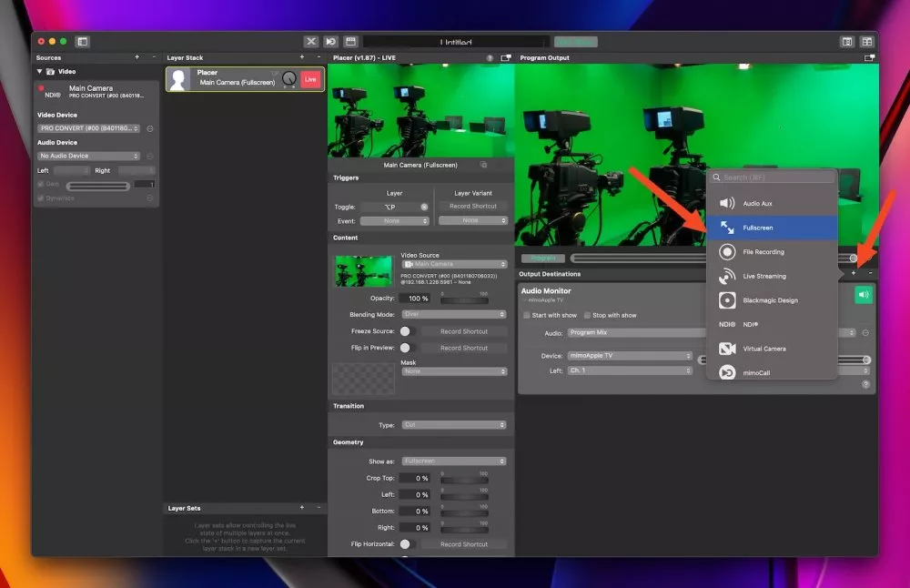Add a layer with the Layer Stack plus
Image resolution: width=910 pixels, height=588 pixels.
[x=302, y=56]
